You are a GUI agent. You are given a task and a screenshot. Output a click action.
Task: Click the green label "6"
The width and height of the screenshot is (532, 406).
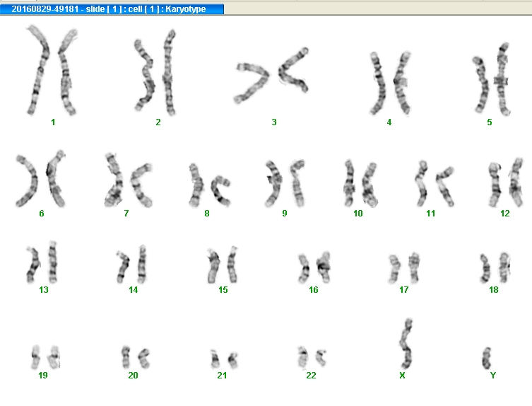click(x=42, y=214)
